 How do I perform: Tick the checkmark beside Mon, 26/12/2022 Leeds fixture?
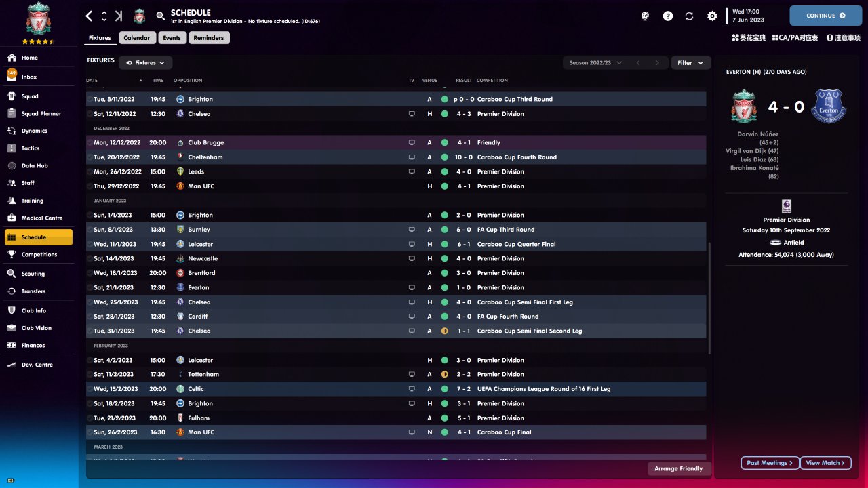90,172
